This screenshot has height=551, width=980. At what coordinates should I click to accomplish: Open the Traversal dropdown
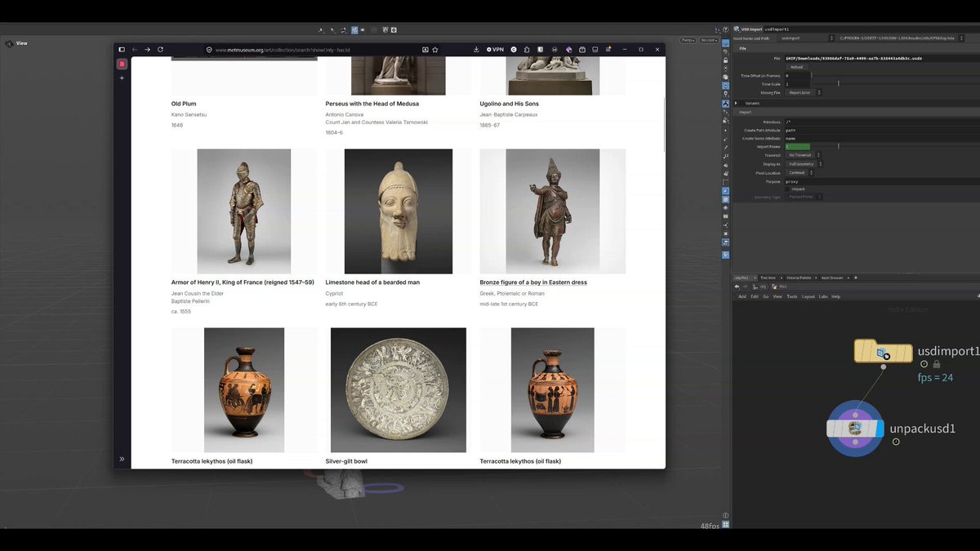[804, 155]
